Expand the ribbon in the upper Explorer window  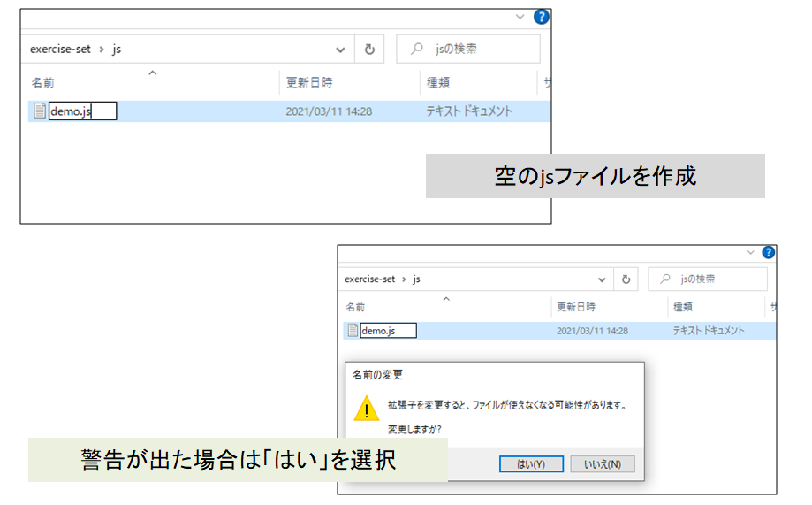coord(520,17)
